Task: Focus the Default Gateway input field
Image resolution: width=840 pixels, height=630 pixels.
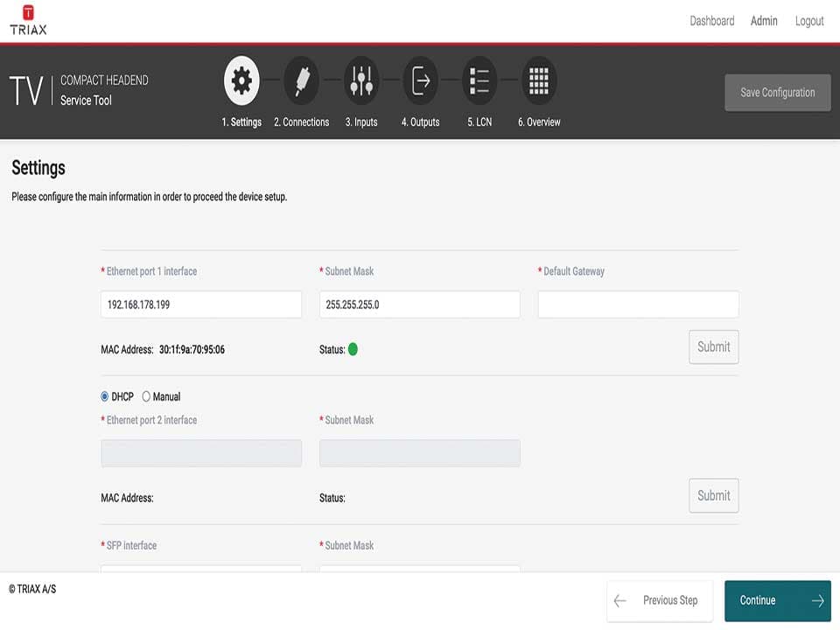Action: [638, 304]
